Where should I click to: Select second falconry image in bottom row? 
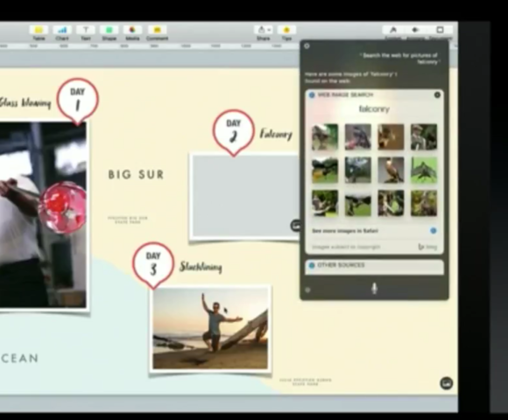point(357,203)
